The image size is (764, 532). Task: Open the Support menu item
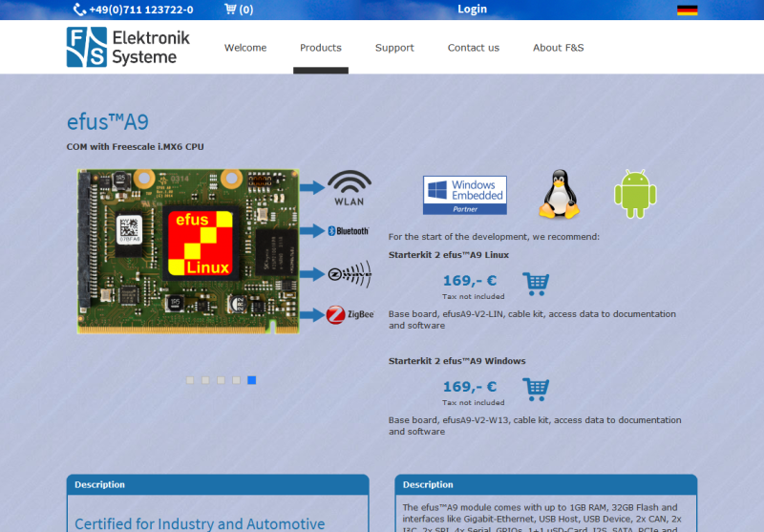click(x=394, y=48)
